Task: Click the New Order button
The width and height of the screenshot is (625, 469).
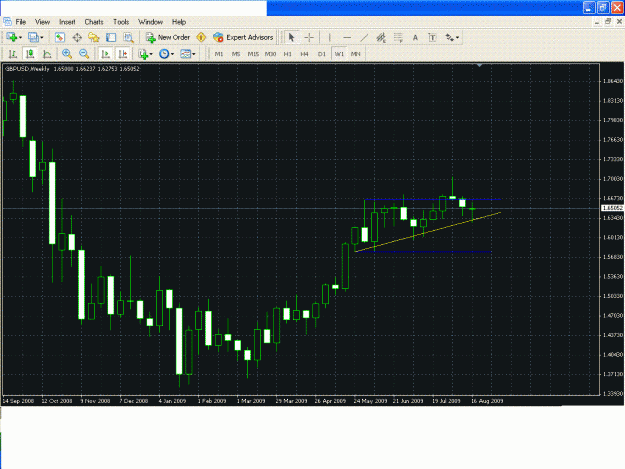Action: (168, 37)
